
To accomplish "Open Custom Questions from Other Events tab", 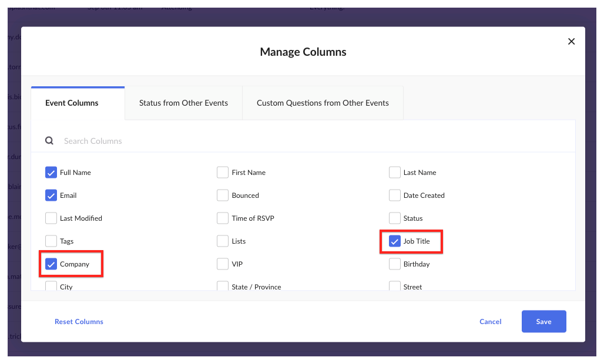I will click(x=323, y=103).
